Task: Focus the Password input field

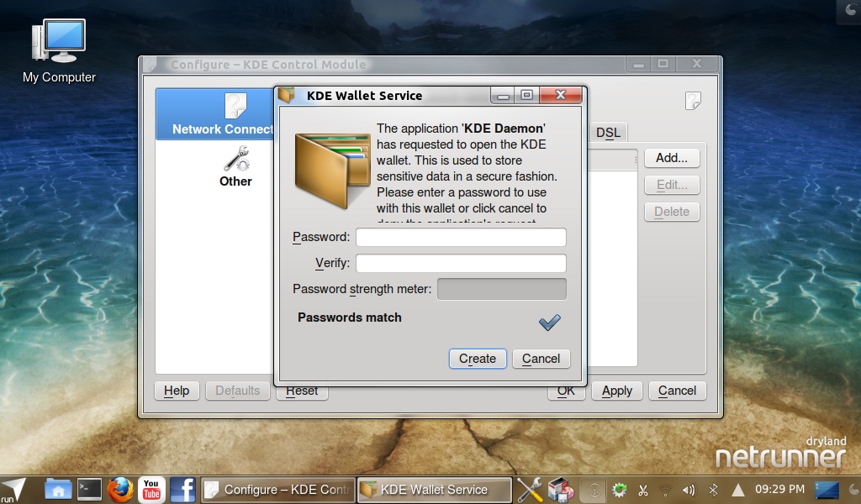Action: click(461, 237)
